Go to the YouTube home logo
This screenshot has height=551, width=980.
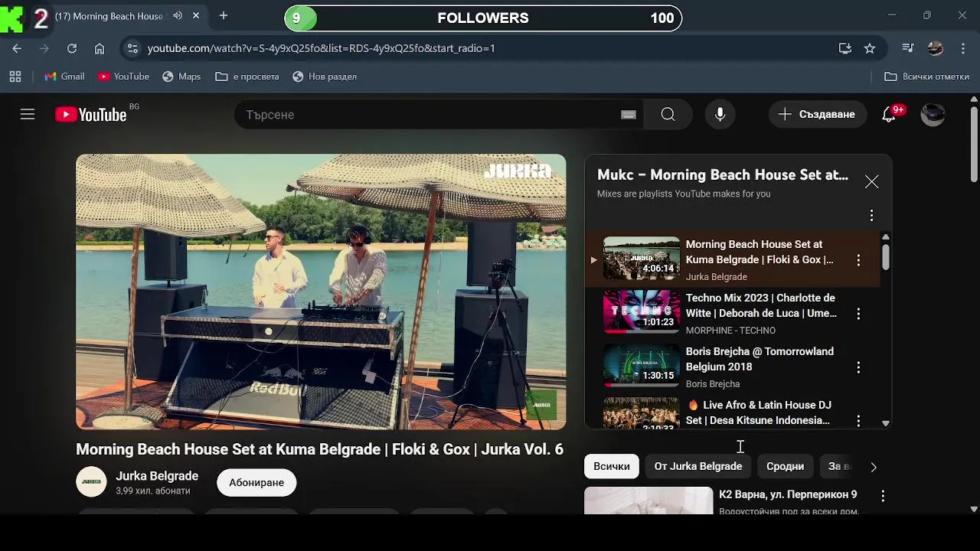pos(90,115)
